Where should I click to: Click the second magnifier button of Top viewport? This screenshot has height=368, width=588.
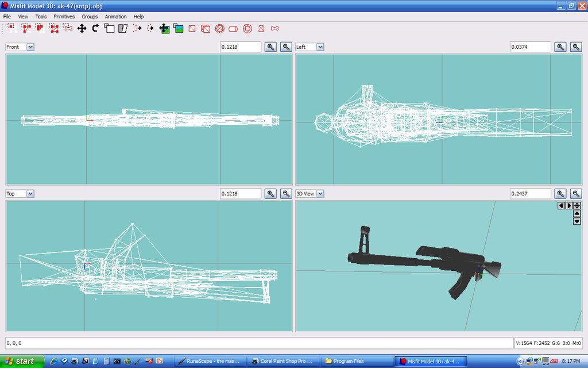pos(286,194)
